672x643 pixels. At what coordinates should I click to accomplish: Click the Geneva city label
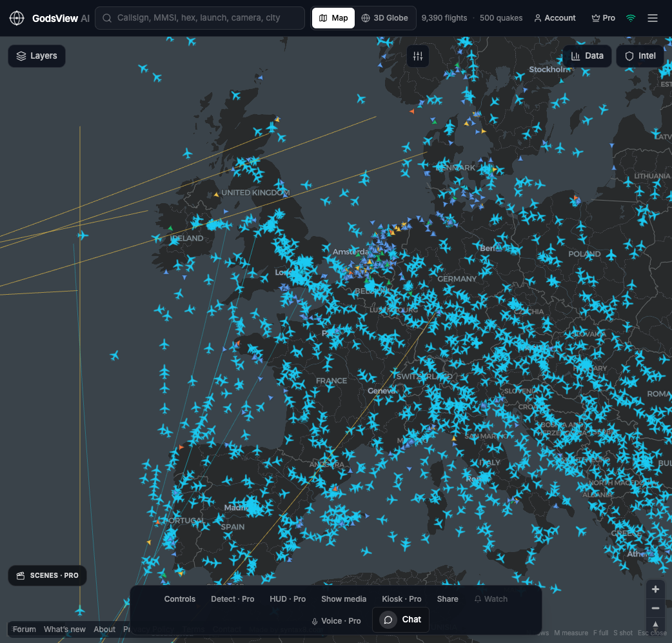(x=382, y=391)
